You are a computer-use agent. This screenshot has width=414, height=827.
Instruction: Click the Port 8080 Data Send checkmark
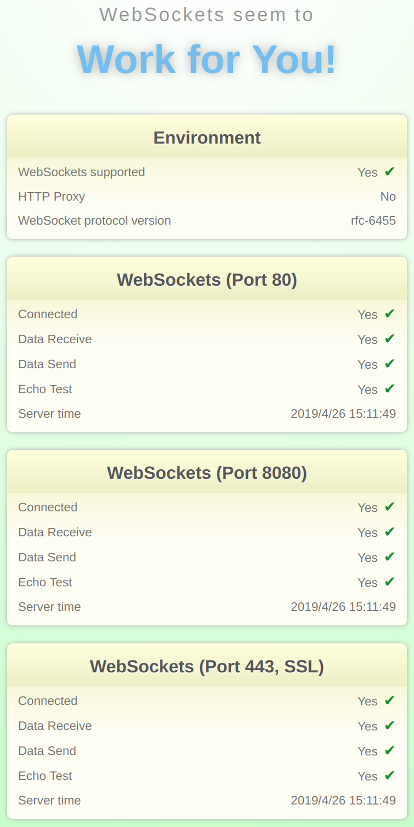[390, 556]
